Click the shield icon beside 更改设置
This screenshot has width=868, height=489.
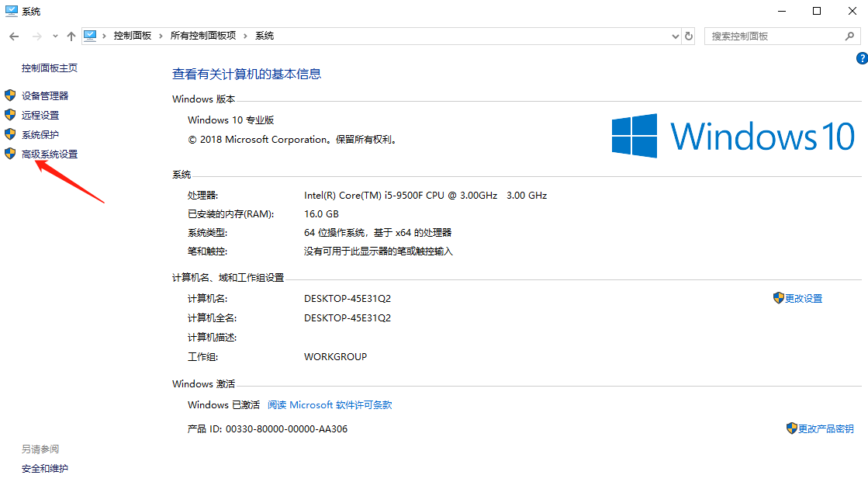[x=779, y=298]
